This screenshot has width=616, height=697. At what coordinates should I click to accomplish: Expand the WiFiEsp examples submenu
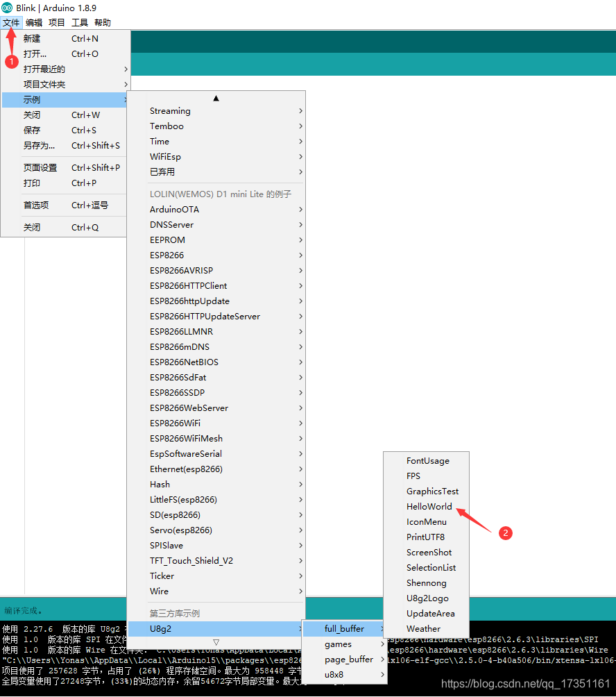click(216, 156)
